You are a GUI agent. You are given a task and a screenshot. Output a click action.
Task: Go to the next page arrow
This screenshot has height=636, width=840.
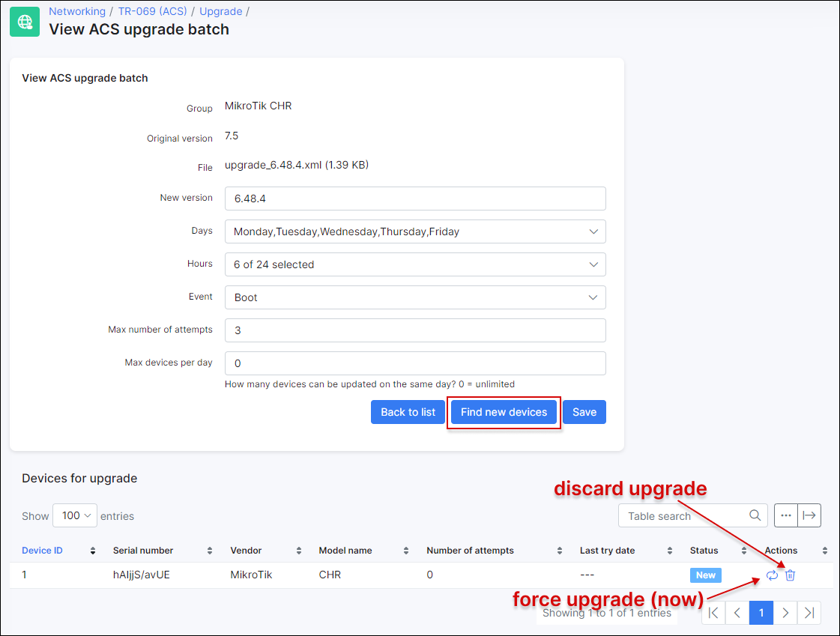(785, 613)
